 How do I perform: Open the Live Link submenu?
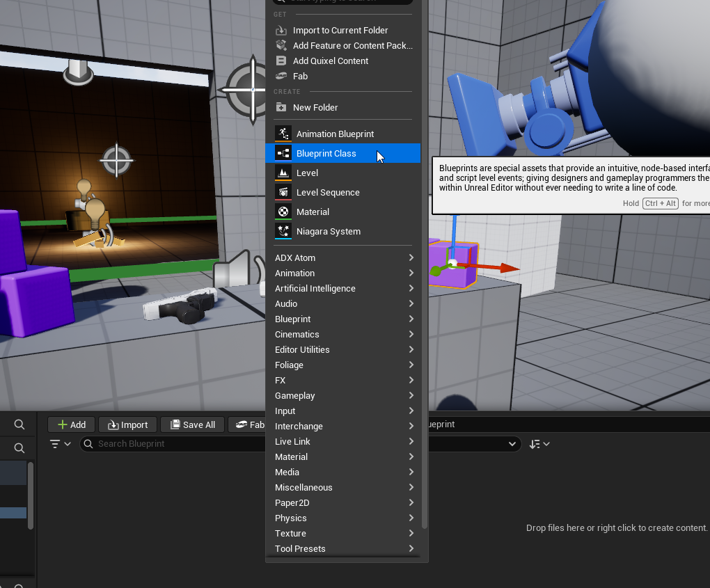pyautogui.click(x=344, y=441)
